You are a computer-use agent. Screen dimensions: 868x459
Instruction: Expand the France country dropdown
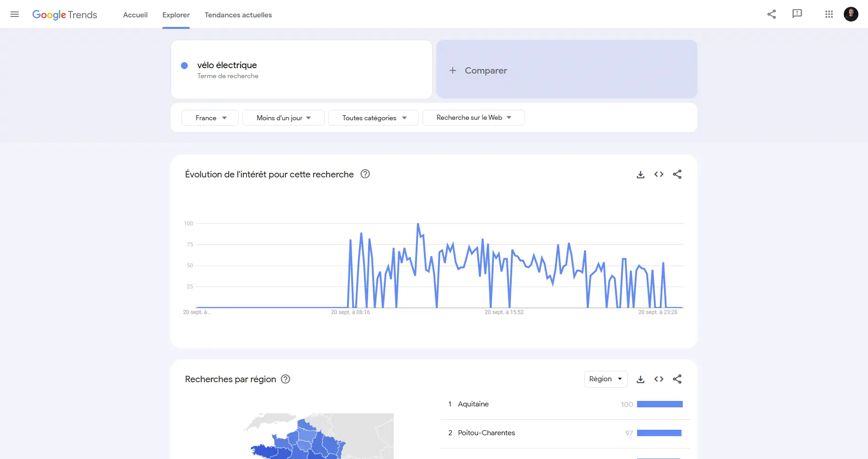[x=210, y=118]
